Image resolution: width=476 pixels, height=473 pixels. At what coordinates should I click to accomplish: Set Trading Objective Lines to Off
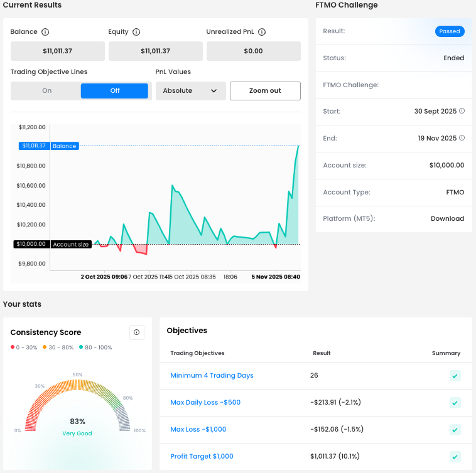(114, 91)
